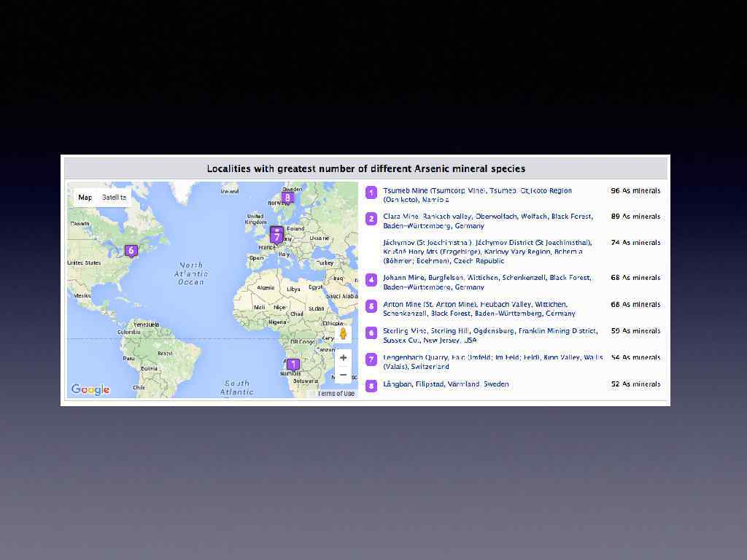Click map marker 6 in United States
The width and height of the screenshot is (747, 560).
(131, 251)
